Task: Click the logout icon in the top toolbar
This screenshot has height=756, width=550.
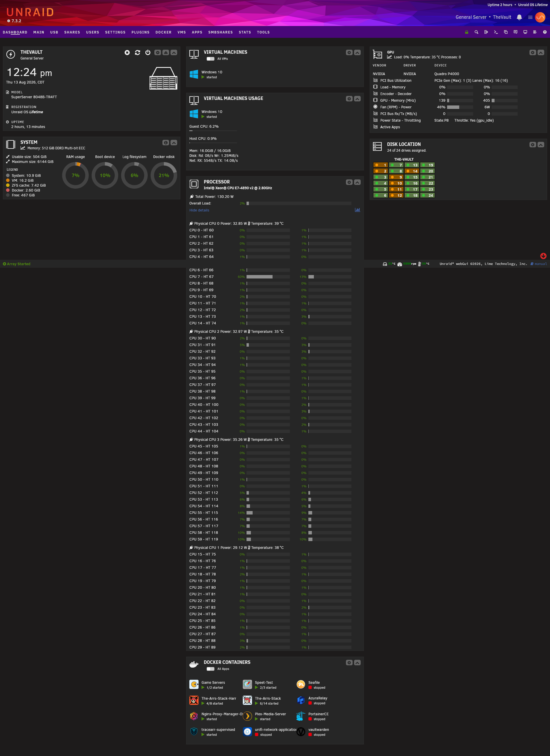Action: click(x=486, y=32)
